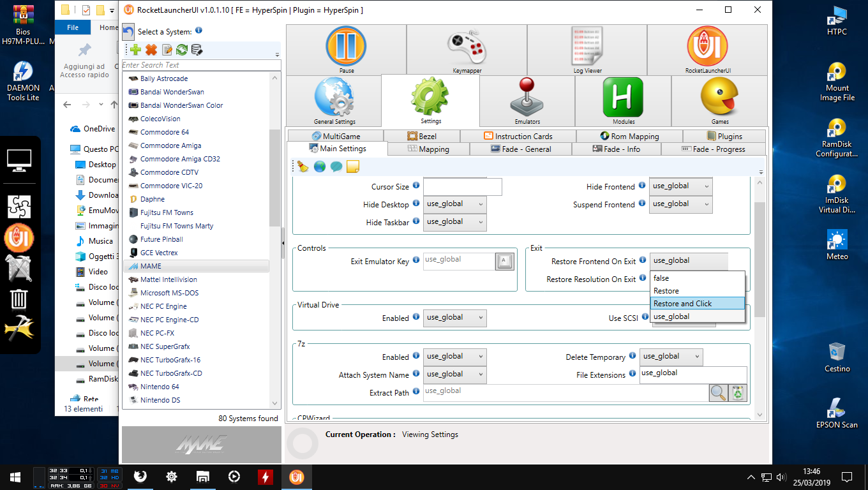Image resolution: width=868 pixels, height=490 pixels.
Task: Click the Enter Search Text field
Action: tap(201, 65)
